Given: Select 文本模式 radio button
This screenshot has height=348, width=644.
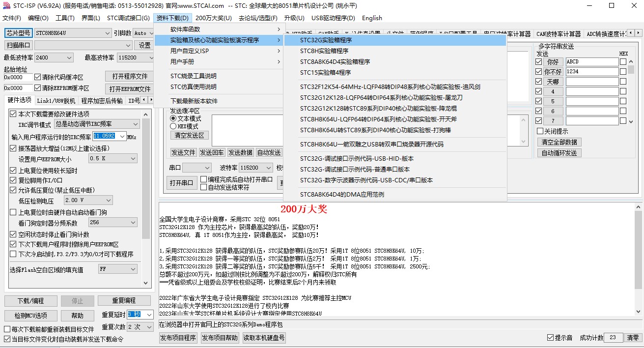Looking at the screenshot, I should (x=173, y=118).
